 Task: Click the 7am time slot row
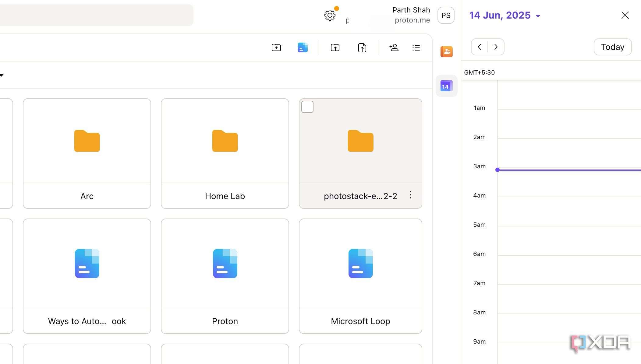click(569, 299)
